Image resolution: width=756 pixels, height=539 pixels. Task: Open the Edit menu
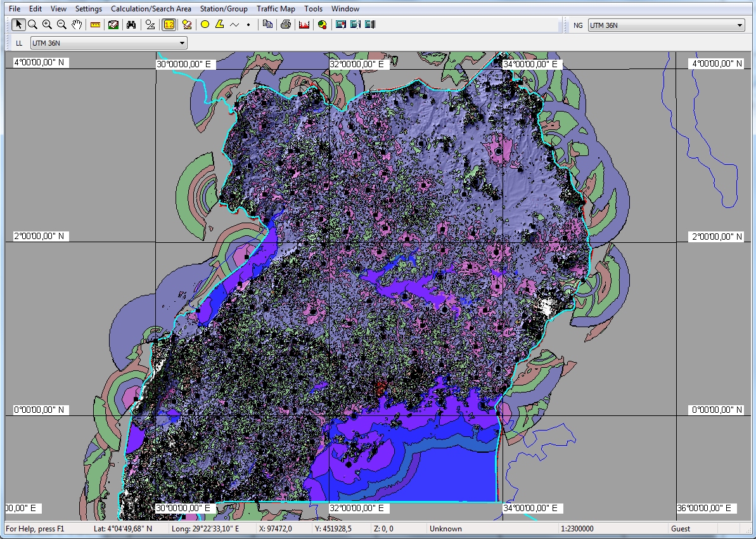pyautogui.click(x=35, y=9)
